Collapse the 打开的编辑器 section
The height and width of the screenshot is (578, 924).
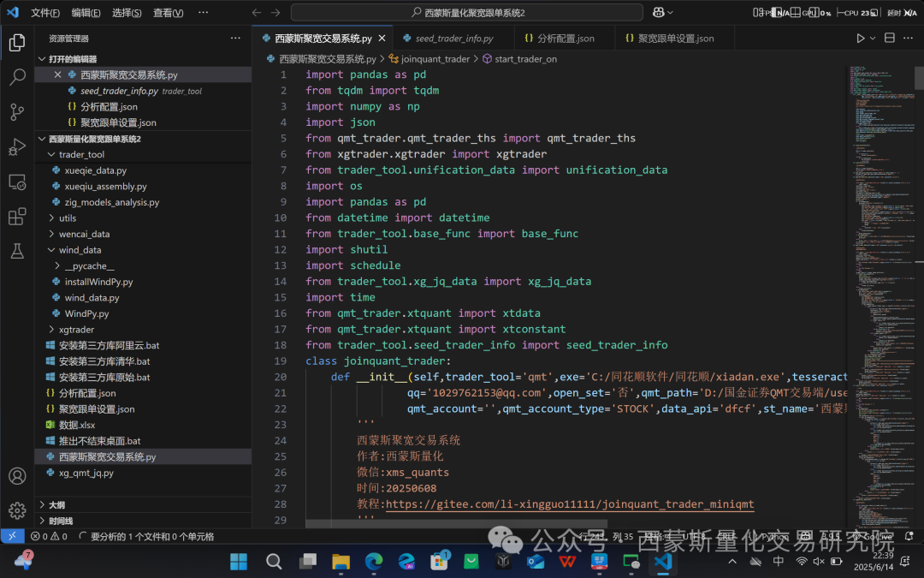[42, 59]
